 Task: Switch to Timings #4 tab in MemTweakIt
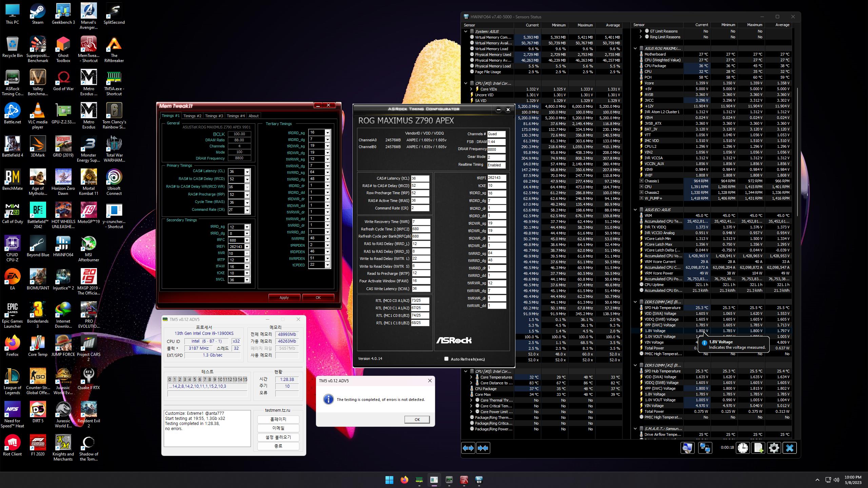[x=236, y=116]
